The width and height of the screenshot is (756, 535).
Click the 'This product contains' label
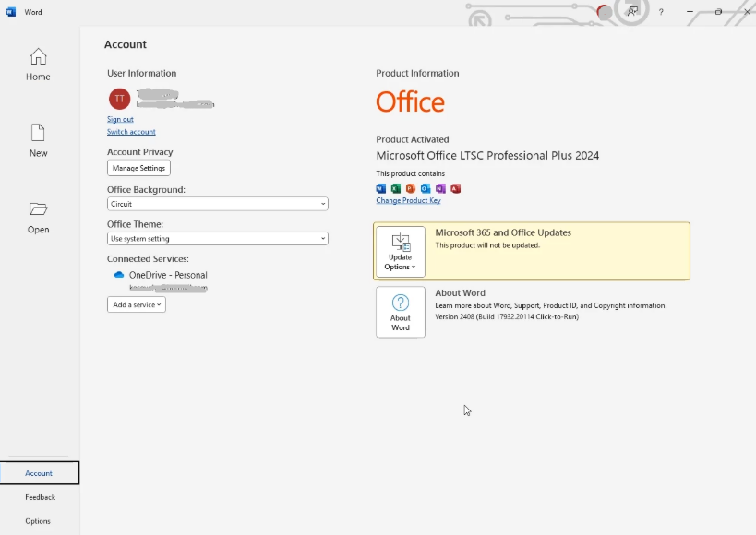pos(410,173)
